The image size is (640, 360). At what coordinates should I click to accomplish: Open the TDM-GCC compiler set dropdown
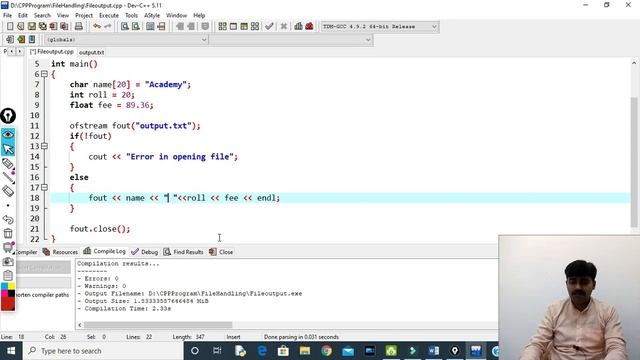380,27
